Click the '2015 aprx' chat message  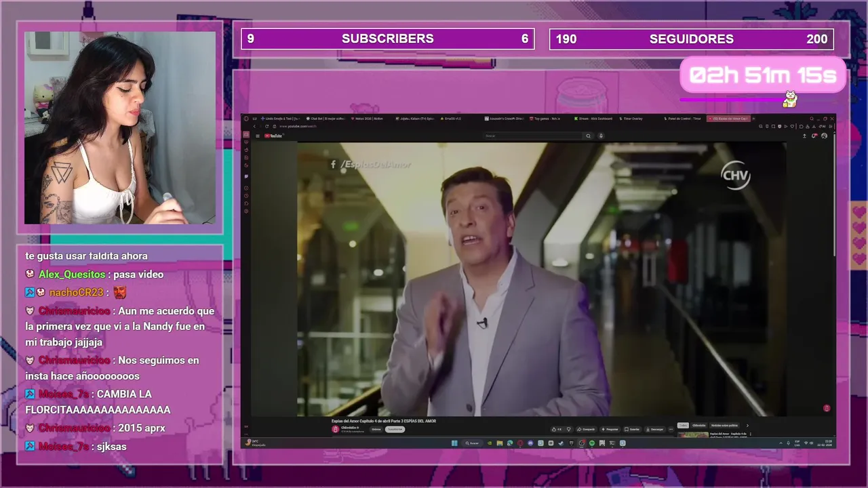(142, 428)
